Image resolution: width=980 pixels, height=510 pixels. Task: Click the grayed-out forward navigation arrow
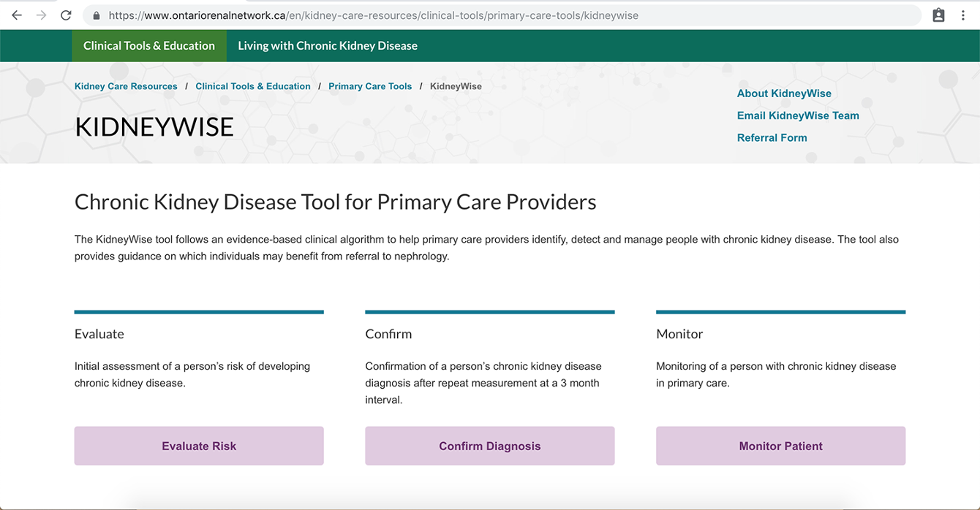(x=42, y=15)
